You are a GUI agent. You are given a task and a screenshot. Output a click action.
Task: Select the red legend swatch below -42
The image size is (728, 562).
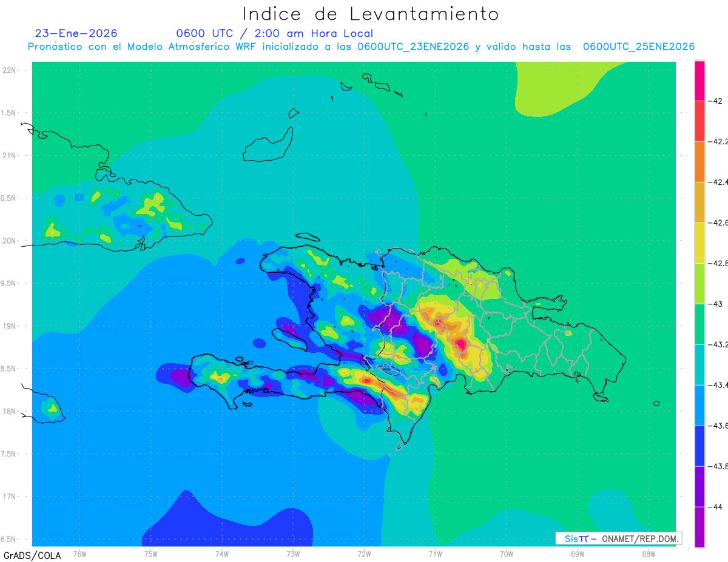coord(699,121)
